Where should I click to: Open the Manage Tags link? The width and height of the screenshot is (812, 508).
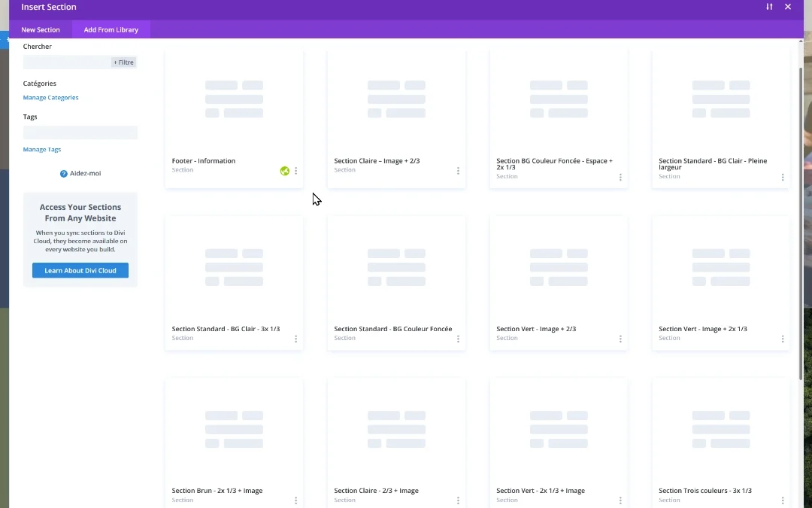coord(42,150)
